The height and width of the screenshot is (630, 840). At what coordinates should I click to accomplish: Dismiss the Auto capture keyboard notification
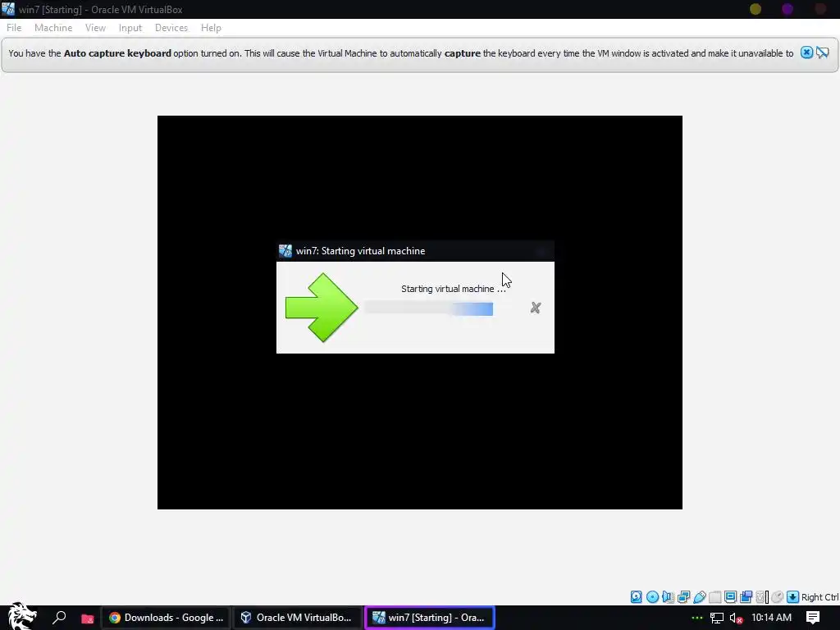pos(806,52)
